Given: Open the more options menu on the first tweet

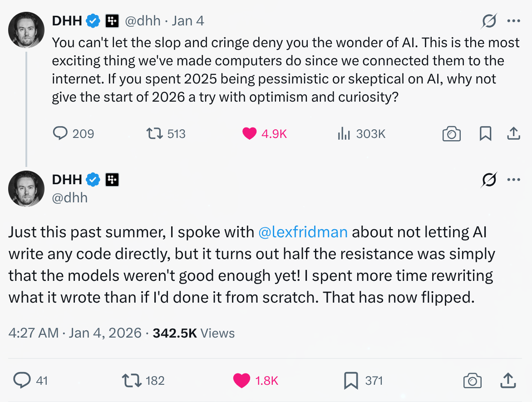Looking at the screenshot, I should coord(514,20).
